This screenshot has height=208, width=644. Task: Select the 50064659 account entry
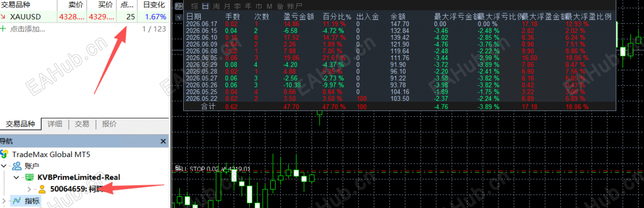click(x=77, y=189)
